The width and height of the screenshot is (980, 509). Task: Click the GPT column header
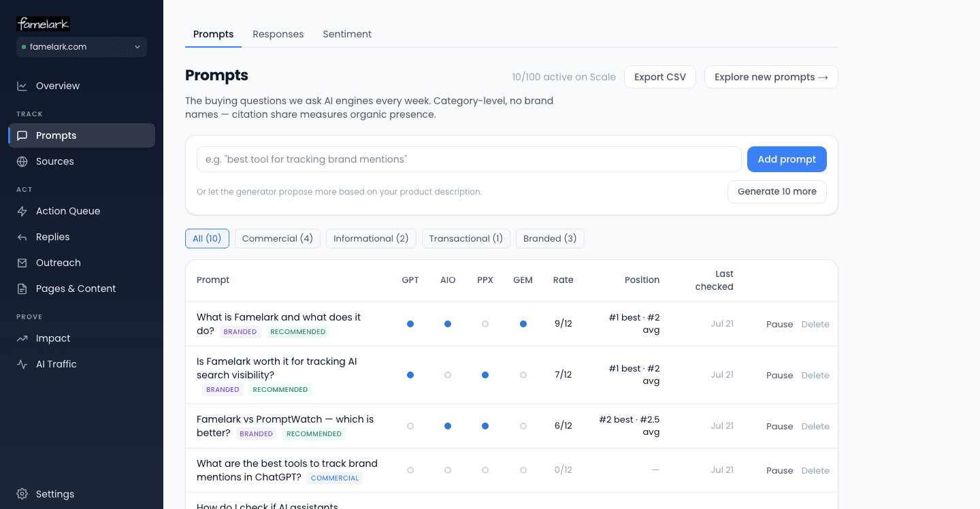410,280
